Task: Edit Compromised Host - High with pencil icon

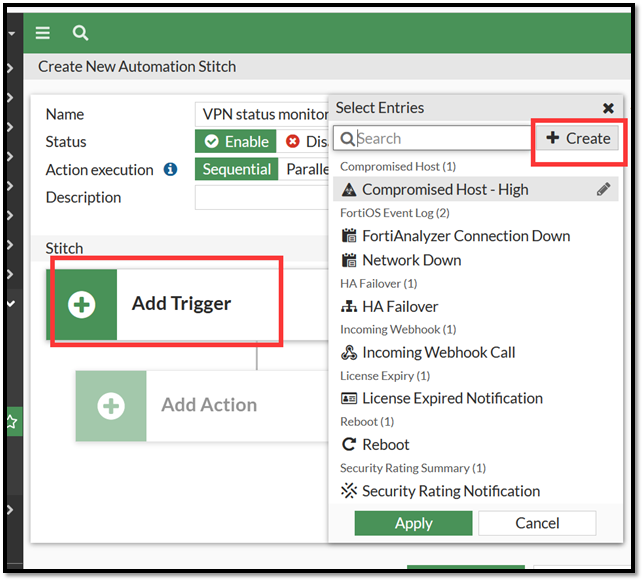Action: tap(603, 189)
